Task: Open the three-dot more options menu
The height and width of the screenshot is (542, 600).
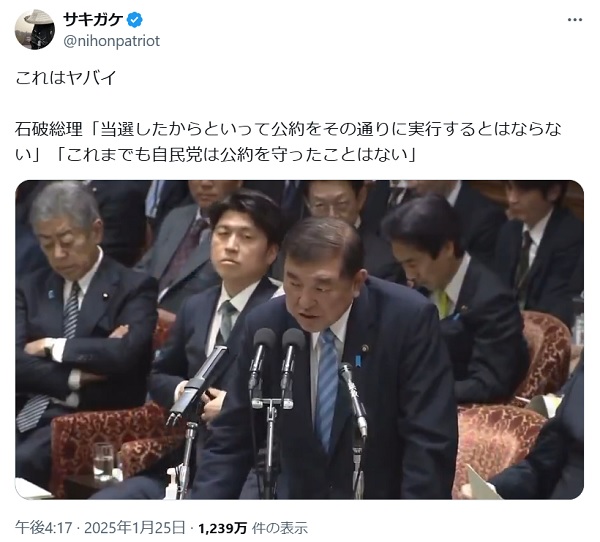Action: tap(575, 20)
